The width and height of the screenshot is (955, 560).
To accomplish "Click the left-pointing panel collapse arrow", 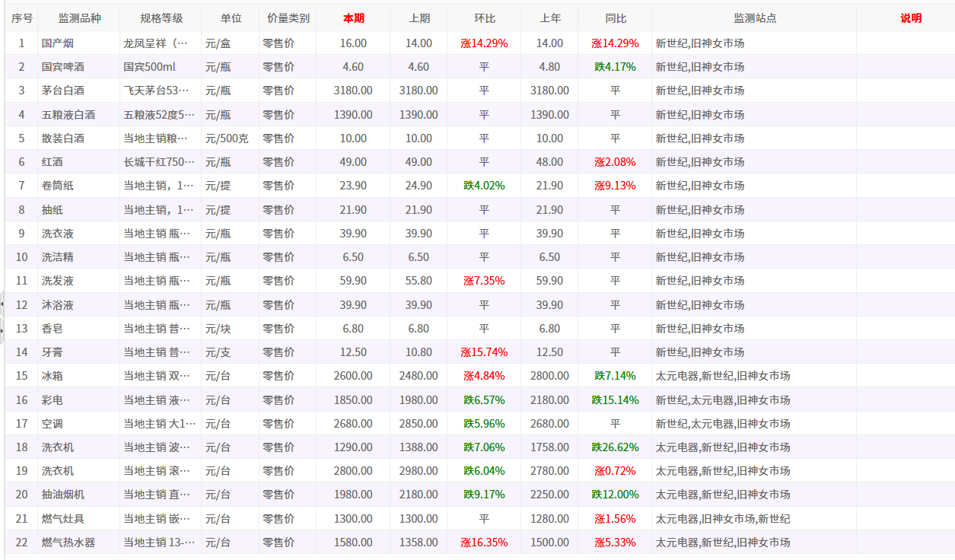I will (2, 304).
